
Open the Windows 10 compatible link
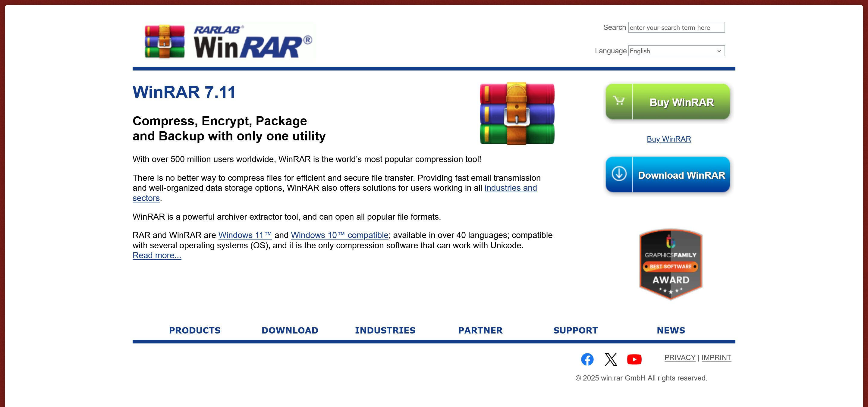(x=340, y=235)
